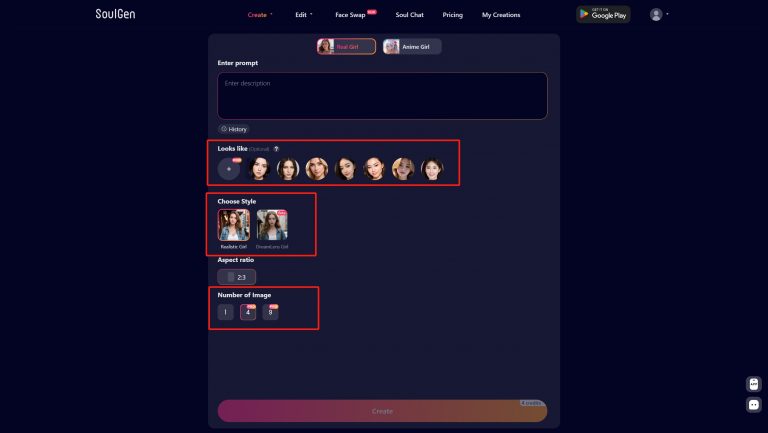Open My Creations link
Viewport: 768px width, 433px height.
pos(501,15)
